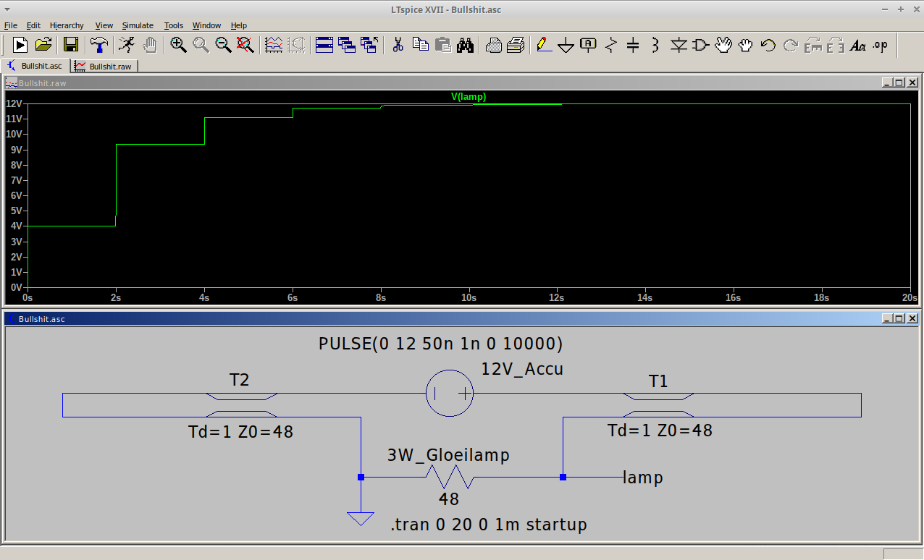Open component library gate icon
Screen dimensions: 924x560
(700, 45)
